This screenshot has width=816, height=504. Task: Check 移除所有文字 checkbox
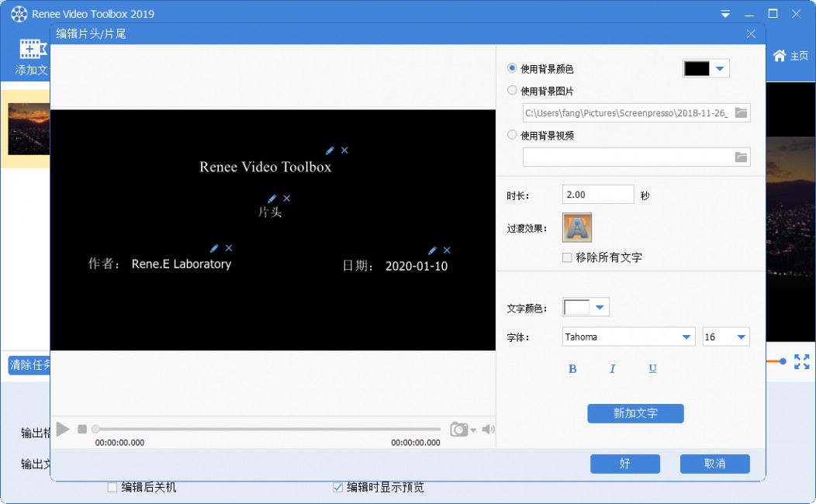[x=567, y=257]
